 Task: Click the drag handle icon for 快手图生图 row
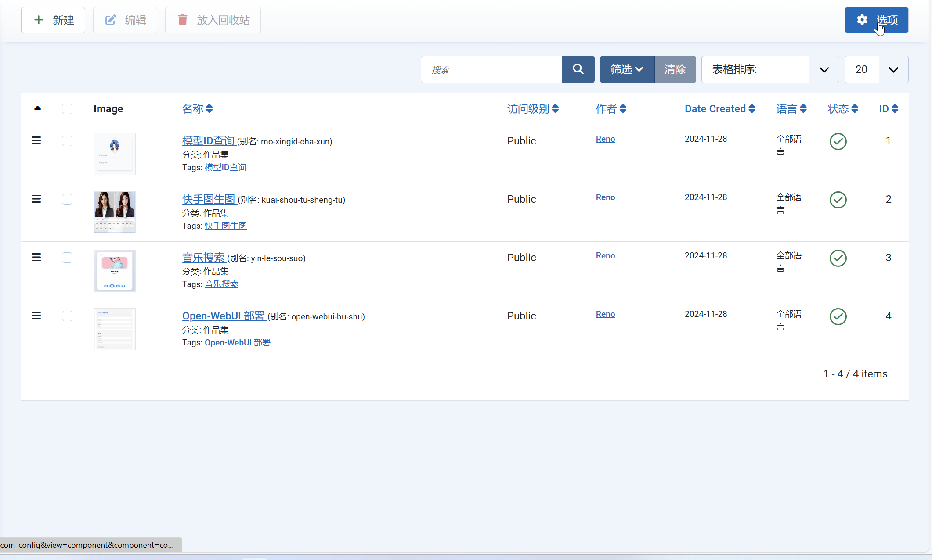pos(36,199)
